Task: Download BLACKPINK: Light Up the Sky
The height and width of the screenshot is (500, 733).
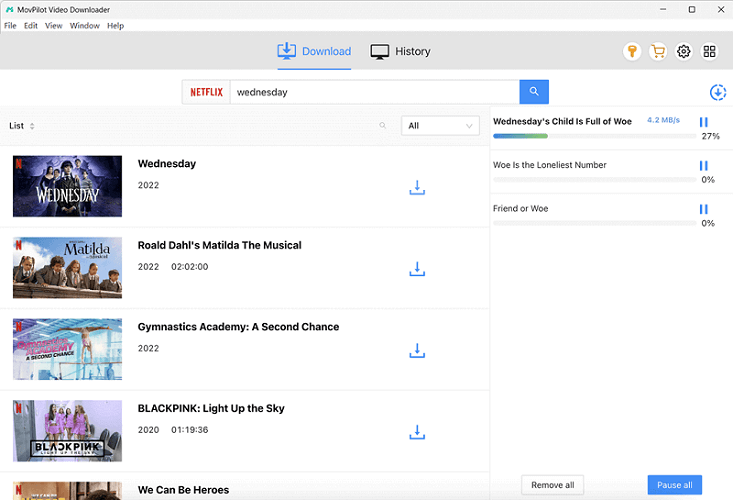Action: (x=417, y=432)
